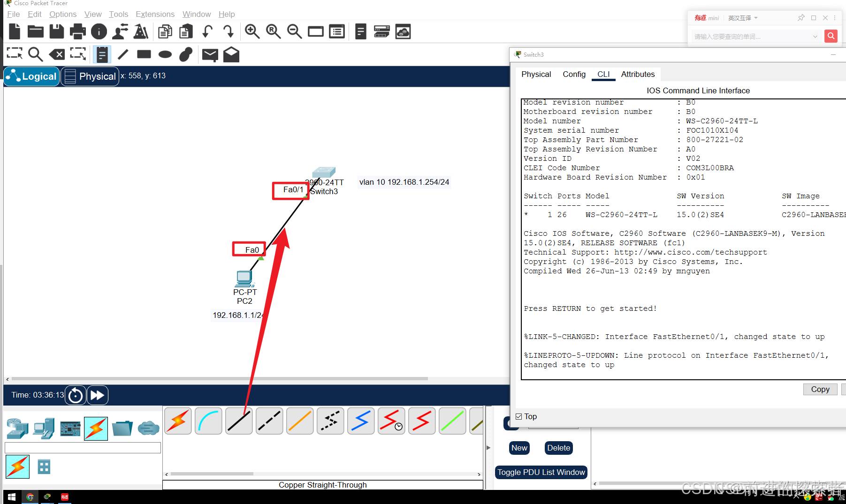Image resolution: width=846 pixels, height=504 pixels.
Task: Select Serial DCE cable with clock
Action: 391,421
